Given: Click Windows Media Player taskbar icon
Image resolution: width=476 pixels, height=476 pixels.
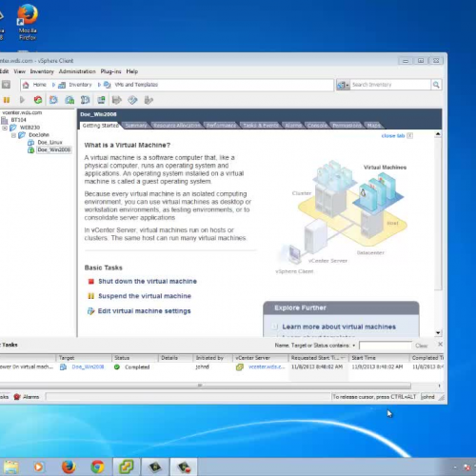Looking at the screenshot, I should 39,467.
